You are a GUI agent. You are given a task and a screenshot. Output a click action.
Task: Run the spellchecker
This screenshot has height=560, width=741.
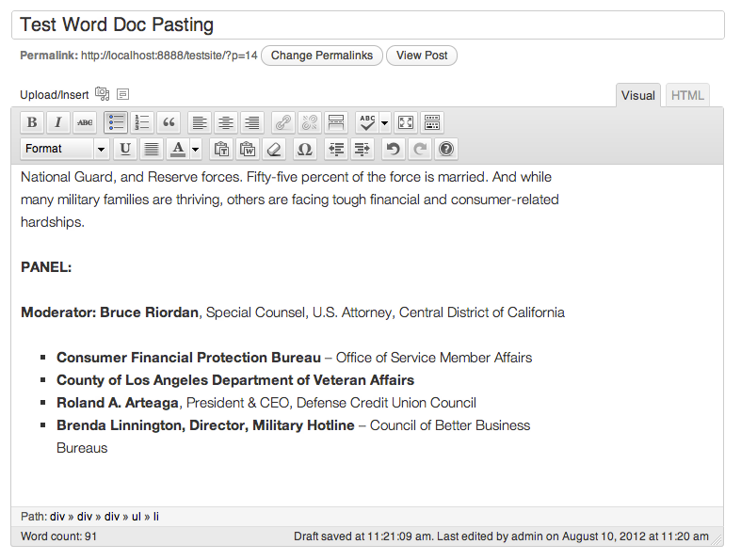[x=367, y=122]
